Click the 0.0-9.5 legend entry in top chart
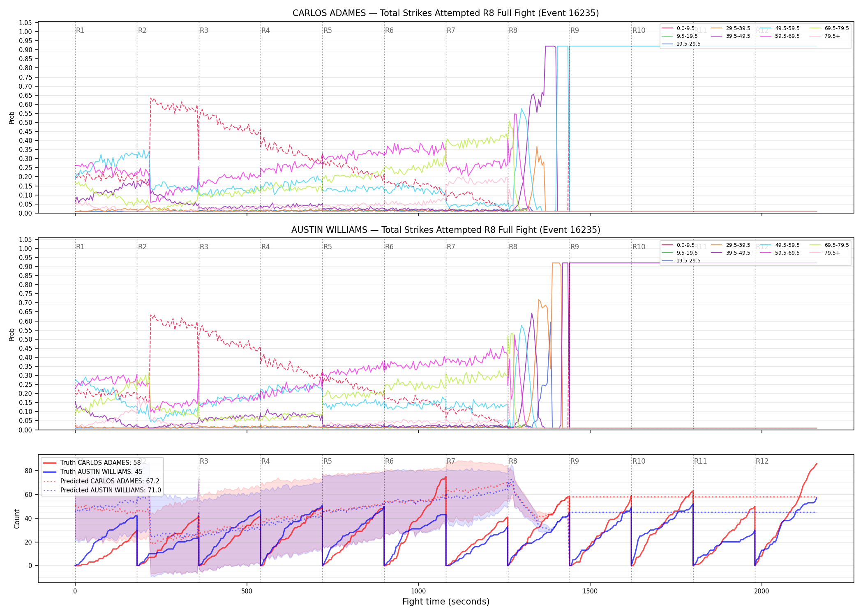Image resolution: width=863 pixels, height=616 pixels. [678, 28]
